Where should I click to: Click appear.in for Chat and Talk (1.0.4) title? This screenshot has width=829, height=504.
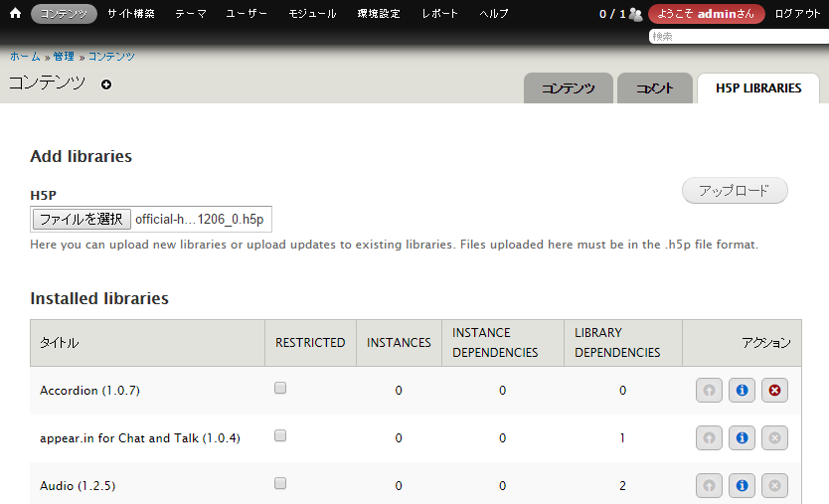(x=140, y=437)
